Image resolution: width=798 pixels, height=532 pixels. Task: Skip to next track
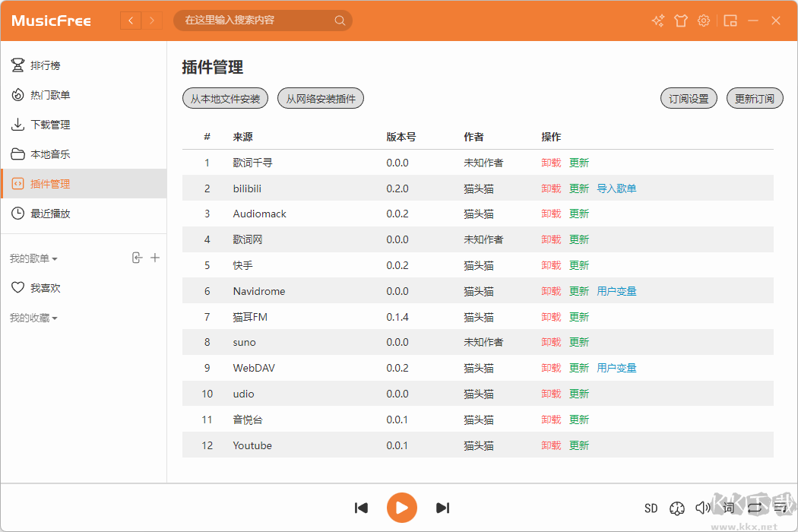pyautogui.click(x=443, y=508)
